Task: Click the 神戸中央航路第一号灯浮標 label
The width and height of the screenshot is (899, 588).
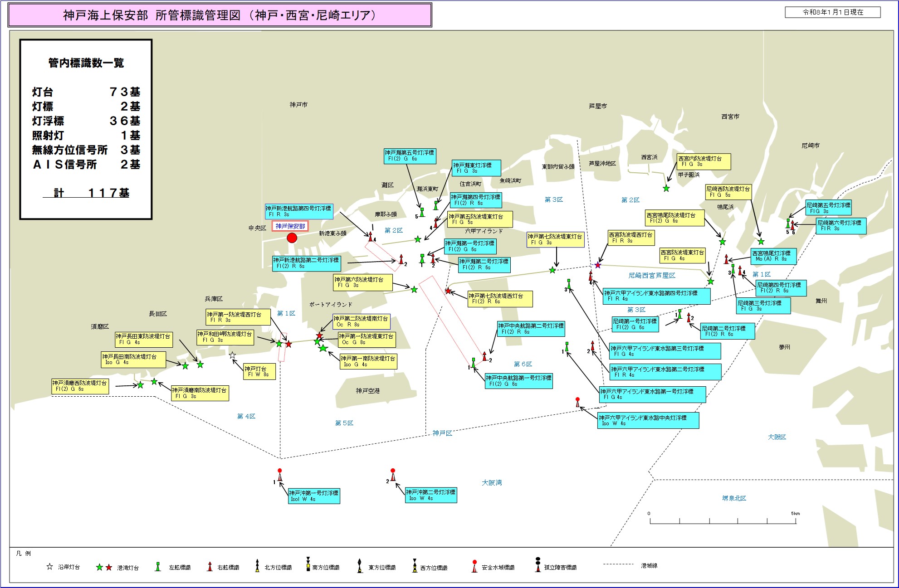Action: pos(518,381)
